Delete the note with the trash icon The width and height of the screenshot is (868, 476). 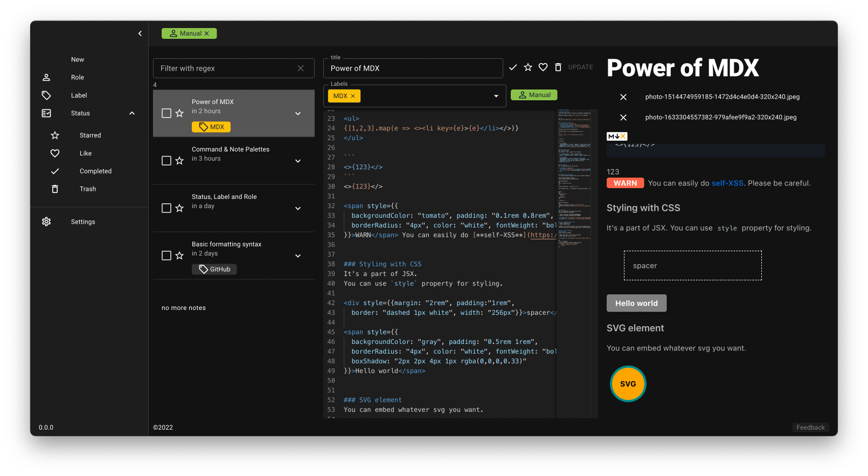558,67
